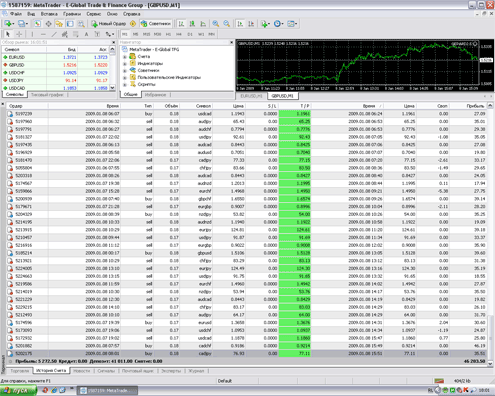Open the Indicators list dropdown
495x396 pixels.
265,24
